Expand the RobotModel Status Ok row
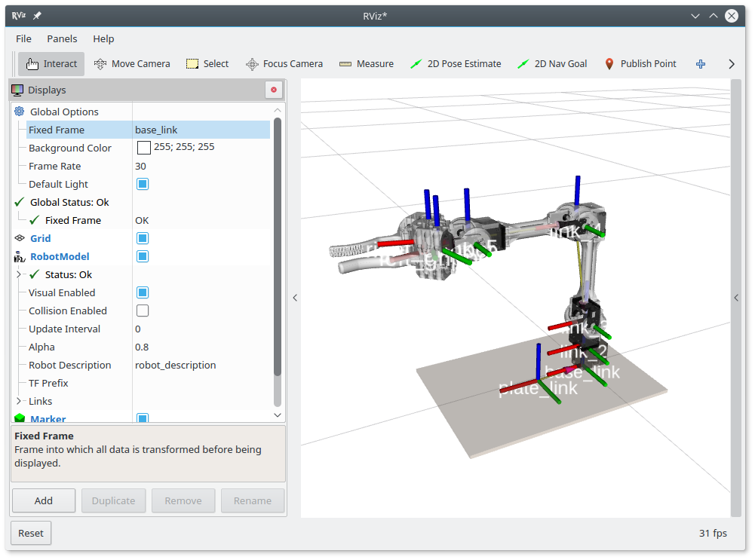 (19, 274)
